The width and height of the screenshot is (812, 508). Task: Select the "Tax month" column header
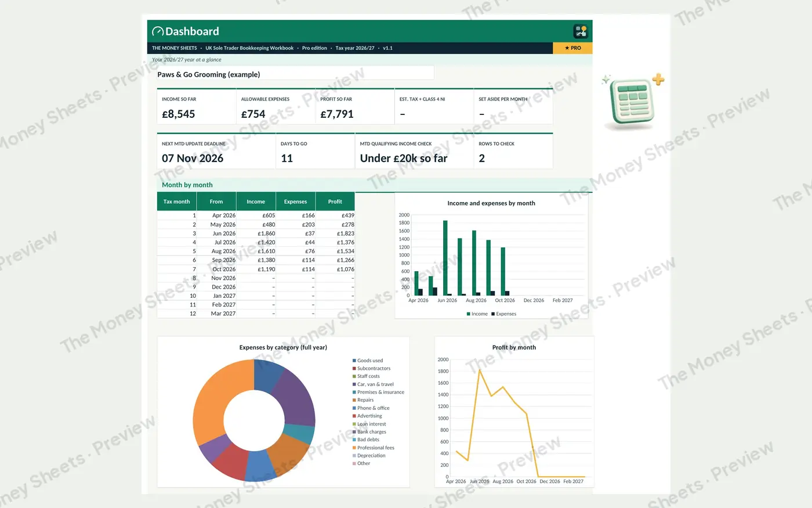point(176,201)
